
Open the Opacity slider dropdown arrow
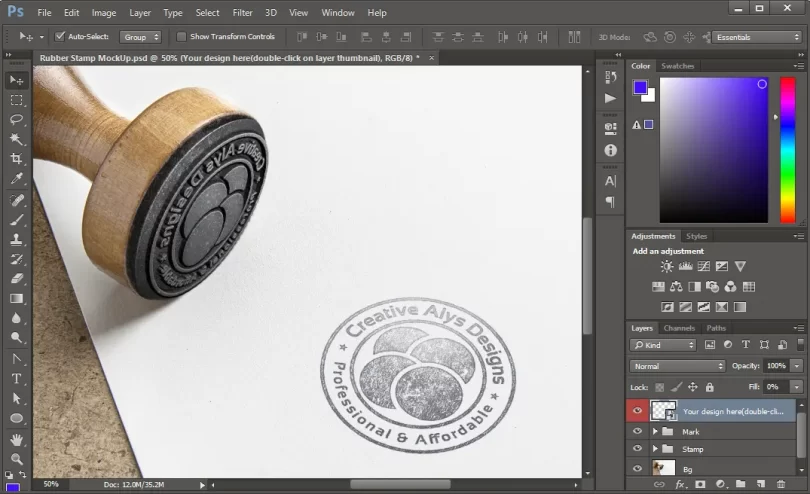797,366
